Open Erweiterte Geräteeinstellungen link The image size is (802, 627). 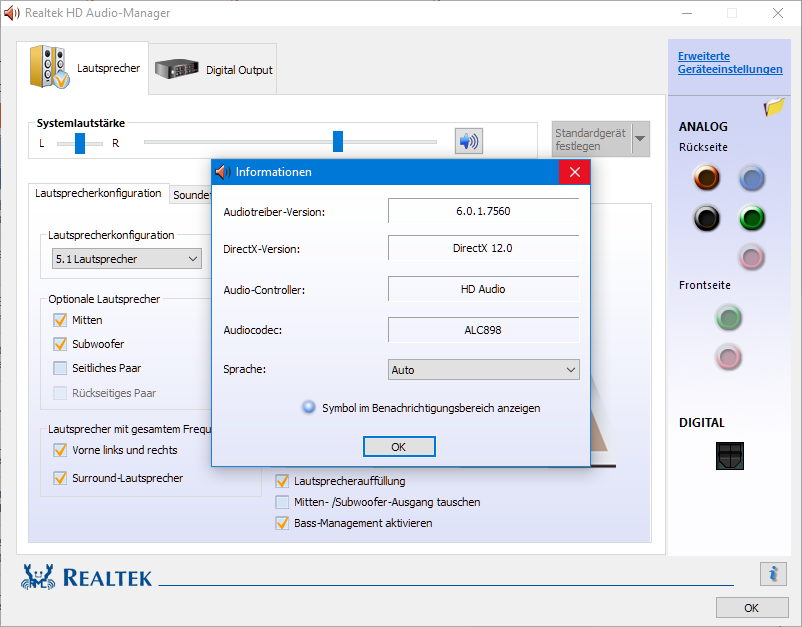730,62
